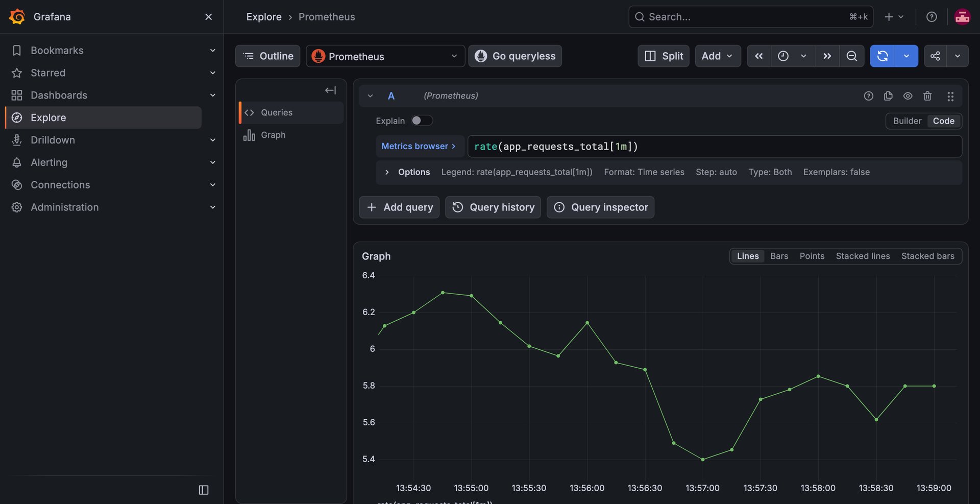
Task: Select Stacked lines graph style
Action: point(863,256)
